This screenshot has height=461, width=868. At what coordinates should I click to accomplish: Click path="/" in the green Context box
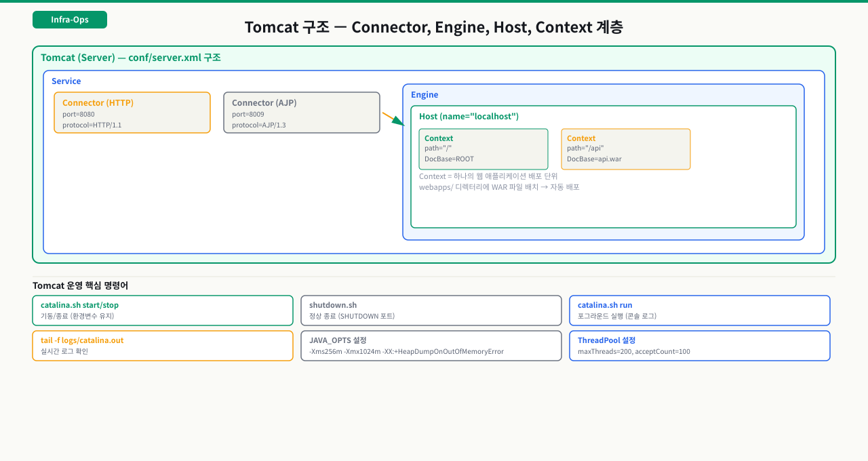(x=438, y=148)
